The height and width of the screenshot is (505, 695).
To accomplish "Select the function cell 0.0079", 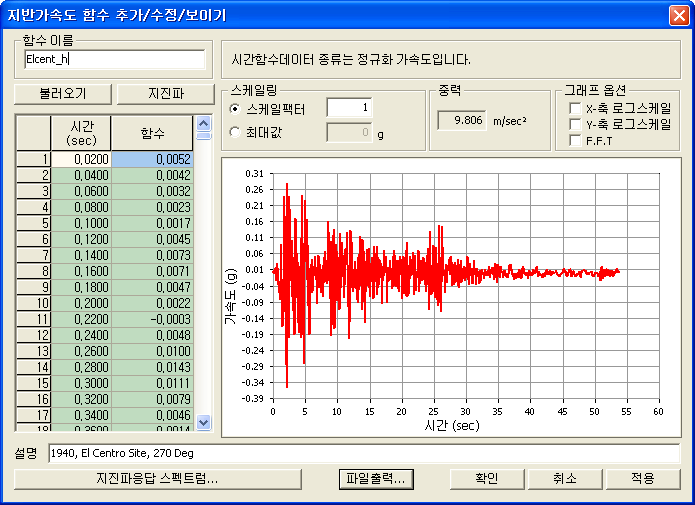I will (152, 399).
